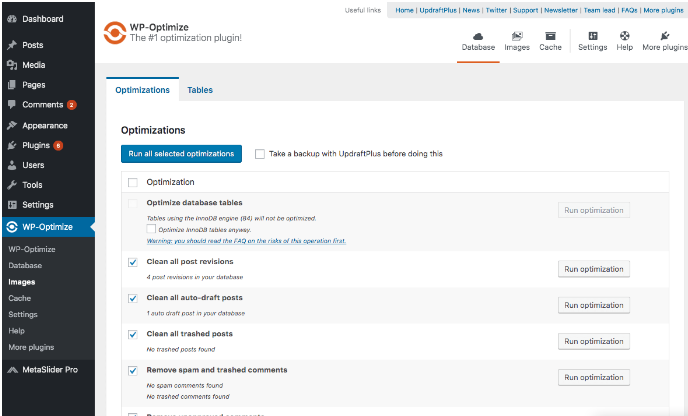Click the Settings sliders icon in sidebar
This screenshot has height=416, width=688.
pyautogui.click(x=12, y=205)
